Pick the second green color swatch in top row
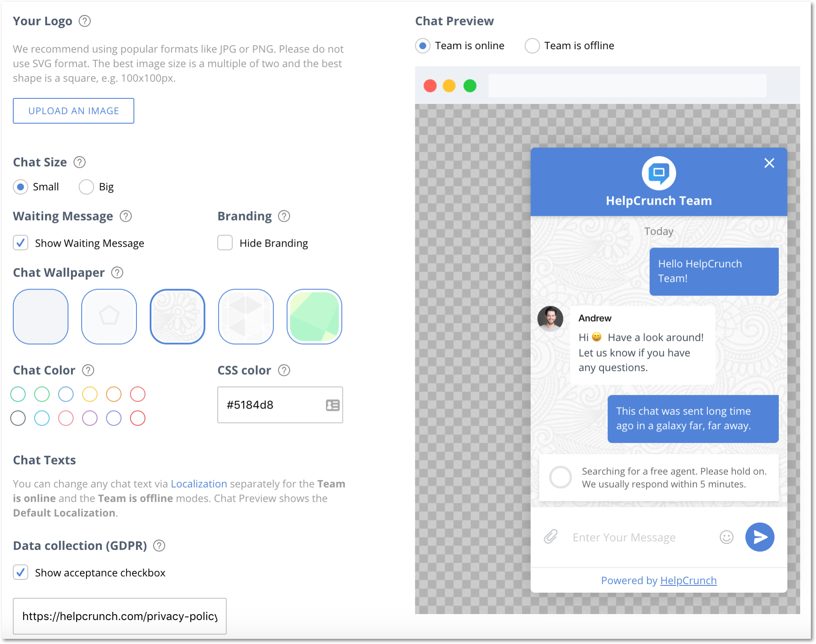Screen dimensions: 816x644 click(x=42, y=394)
